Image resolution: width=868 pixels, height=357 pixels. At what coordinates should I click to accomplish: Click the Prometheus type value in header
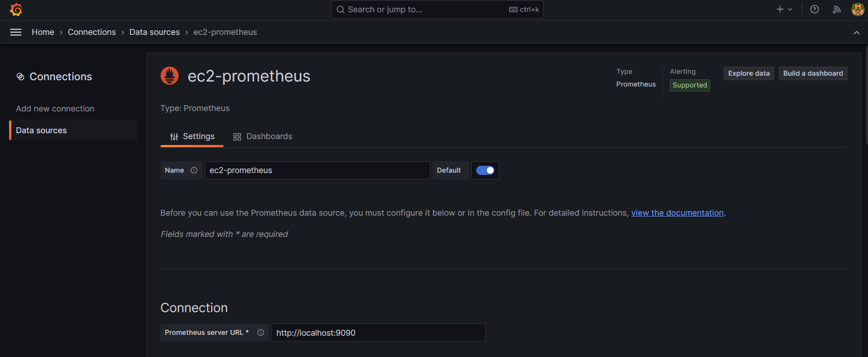636,84
